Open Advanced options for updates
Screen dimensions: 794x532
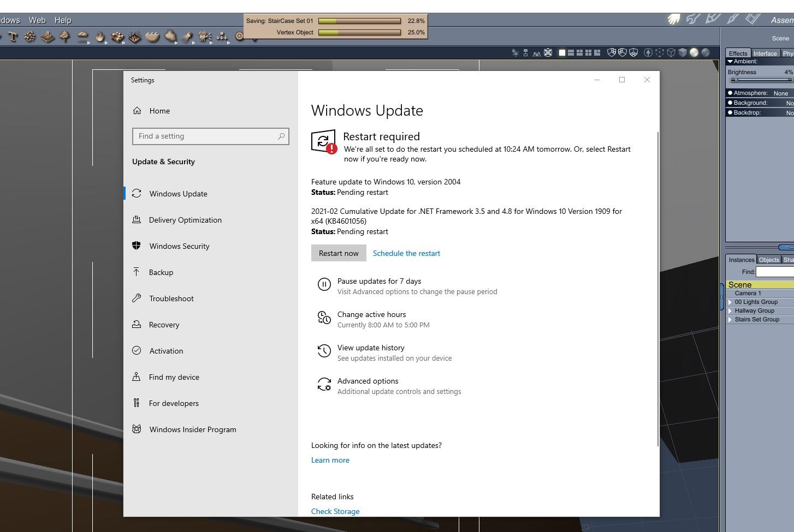[389, 386]
